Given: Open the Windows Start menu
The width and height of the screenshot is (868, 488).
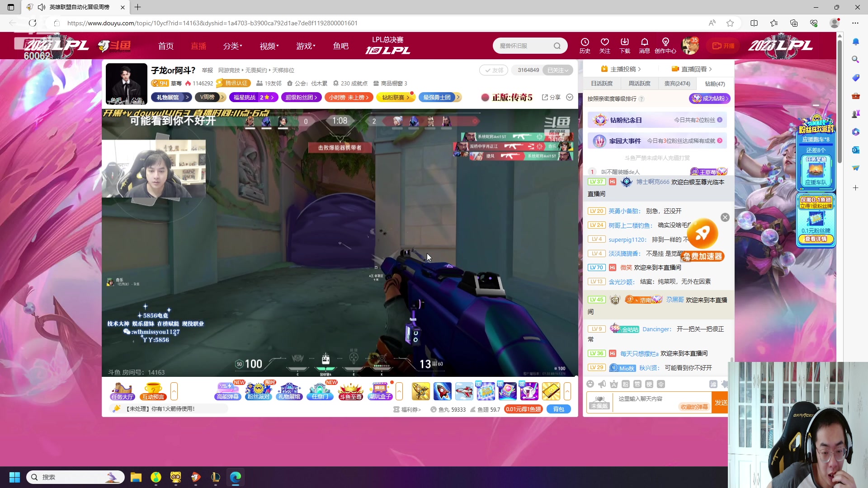Looking at the screenshot, I should pyautogui.click(x=14, y=477).
